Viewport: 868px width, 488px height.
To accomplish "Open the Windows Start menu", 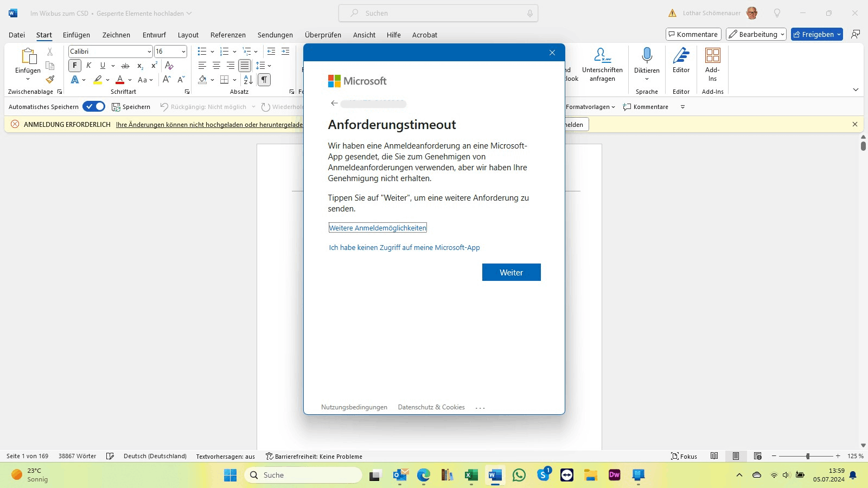I will [230, 475].
